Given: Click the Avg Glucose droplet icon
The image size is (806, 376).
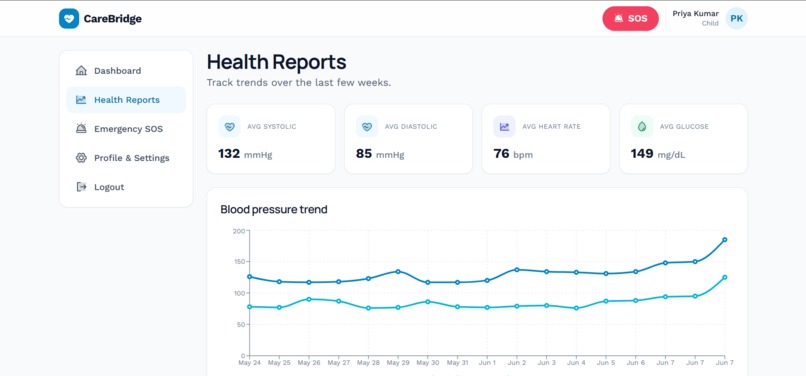Looking at the screenshot, I should click(x=642, y=127).
